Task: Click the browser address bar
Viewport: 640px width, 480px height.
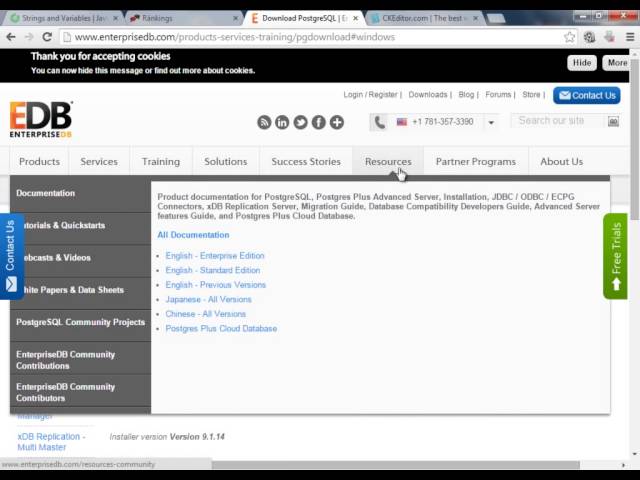Action: (312, 37)
